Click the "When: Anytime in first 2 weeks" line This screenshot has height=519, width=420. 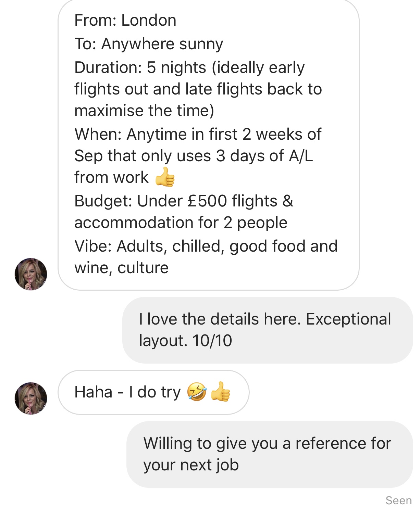coord(198,134)
